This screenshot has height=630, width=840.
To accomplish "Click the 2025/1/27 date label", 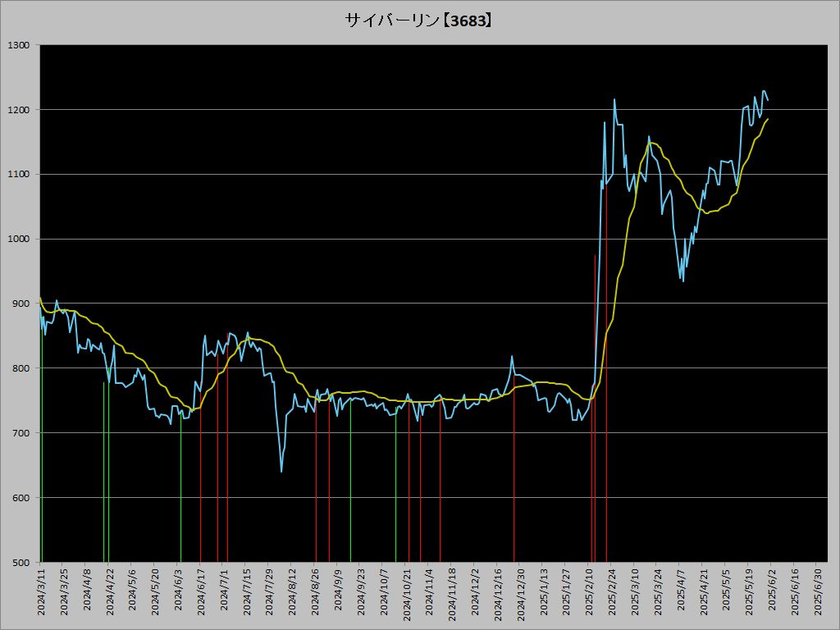I will tap(567, 591).
